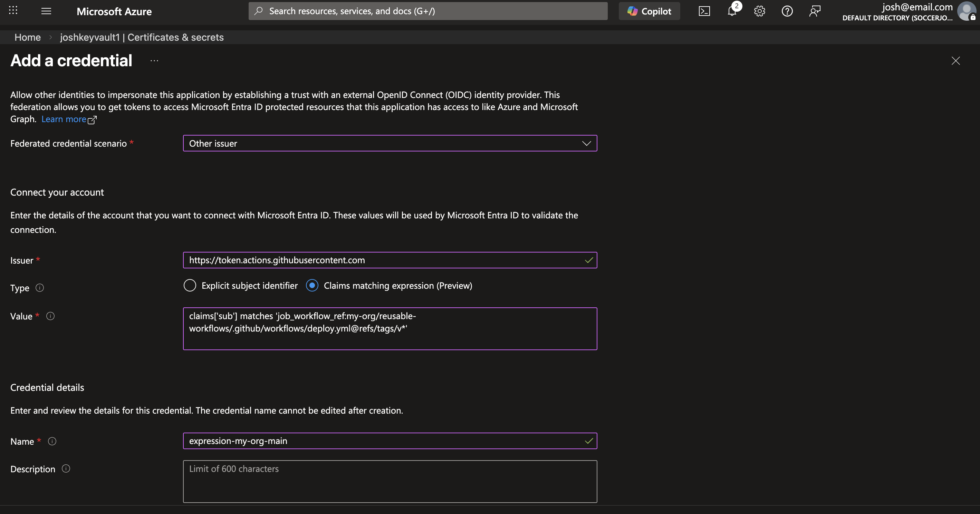Expand Federated credential scenario dropdown
The height and width of the screenshot is (514, 980).
click(390, 143)
